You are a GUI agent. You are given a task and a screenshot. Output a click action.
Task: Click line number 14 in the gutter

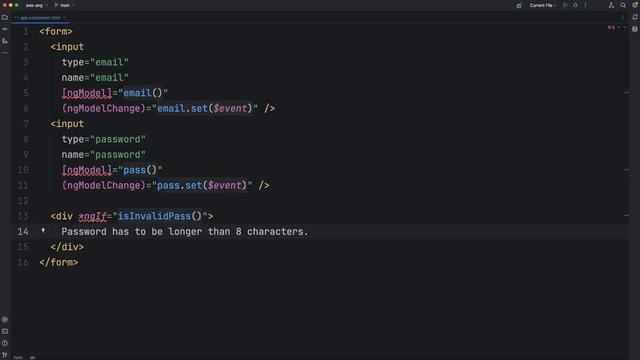point(23,231)
